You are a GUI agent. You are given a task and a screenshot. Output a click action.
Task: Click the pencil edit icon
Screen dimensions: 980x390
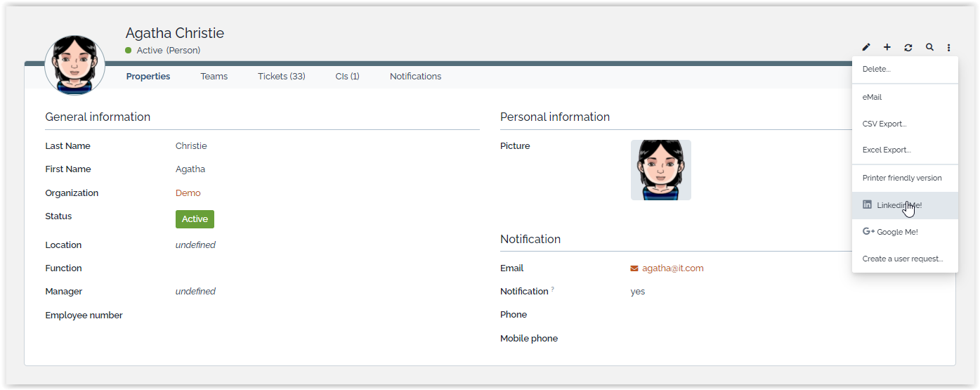(x=866, y=48)
